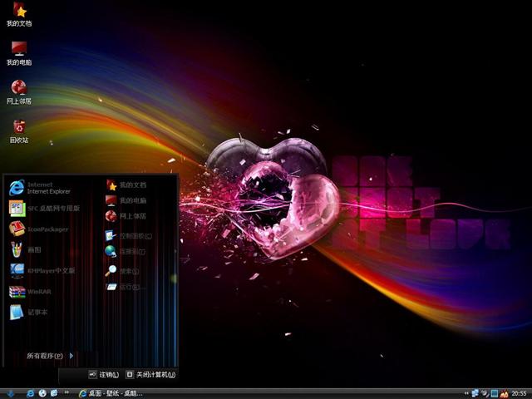Select 我的文档 in Start menu right column
The width and height of the screenshot is (532, 399).
[126, 185]
